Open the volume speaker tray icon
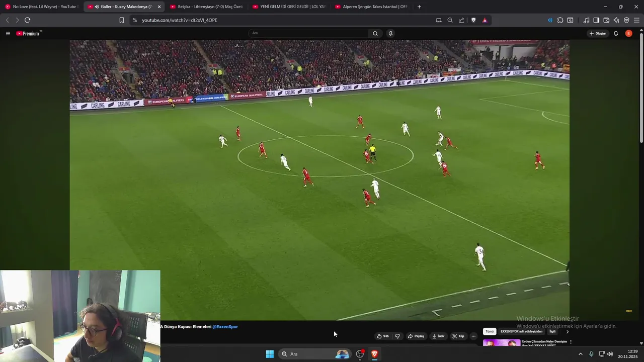This screenshot has width=644, height=362. [x=610, y=354]
